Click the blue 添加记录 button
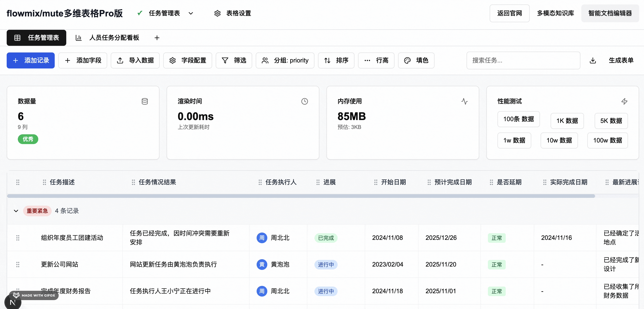644x309 pixels. point(30,60)
